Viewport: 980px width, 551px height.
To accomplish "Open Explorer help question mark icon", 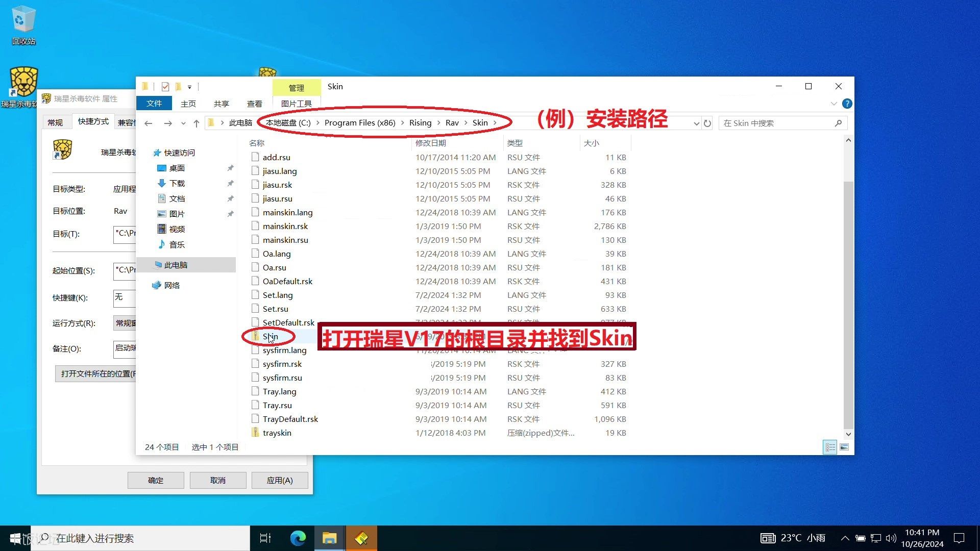I will pos(847,104).
